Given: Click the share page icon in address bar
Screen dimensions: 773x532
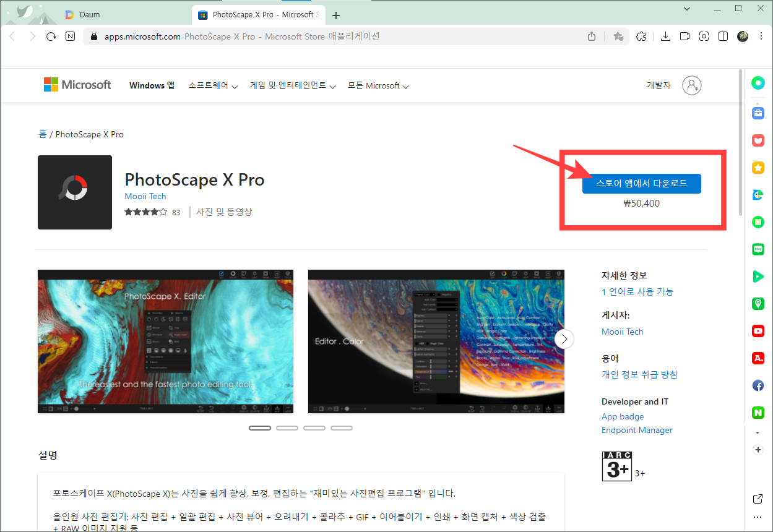Looking at the screenshot, I should 592,36.
